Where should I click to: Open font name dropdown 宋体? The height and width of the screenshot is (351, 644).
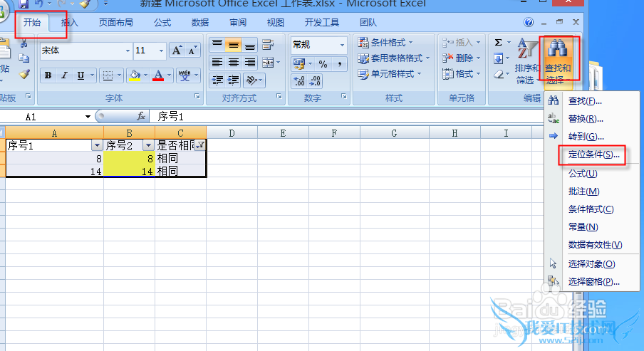click(128, 51)
